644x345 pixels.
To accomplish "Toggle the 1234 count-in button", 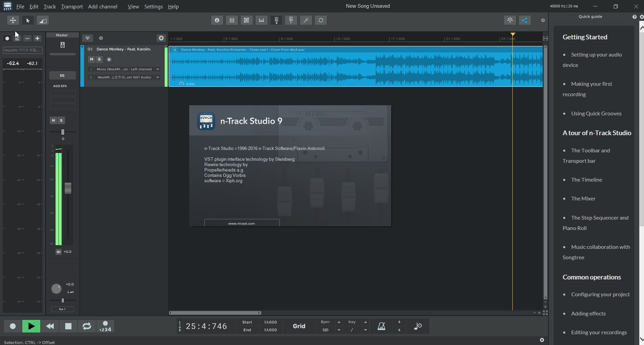I will coord(105,326).
